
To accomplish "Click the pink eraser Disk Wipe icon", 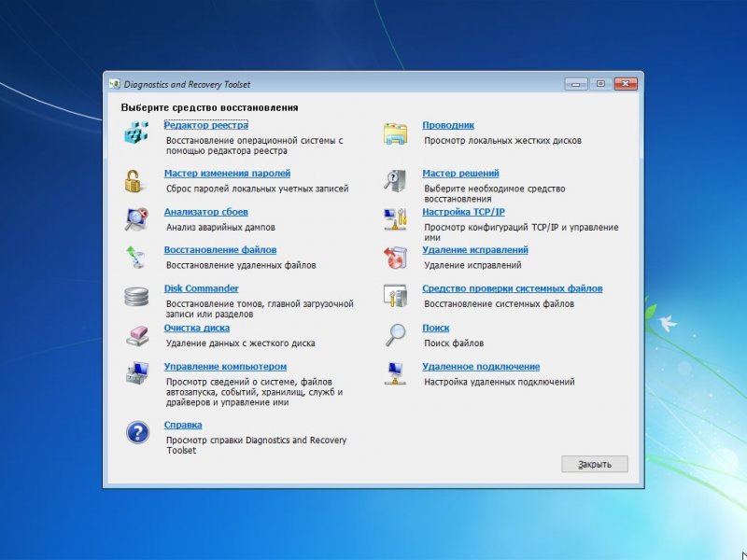I will pyautogui.click(x=137, y=336).
